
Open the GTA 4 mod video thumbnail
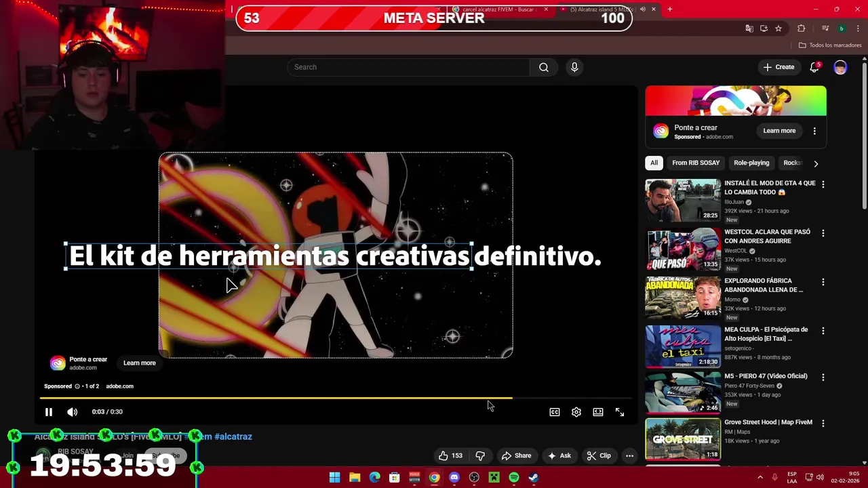pyautogui.click(x=683, y=200)
